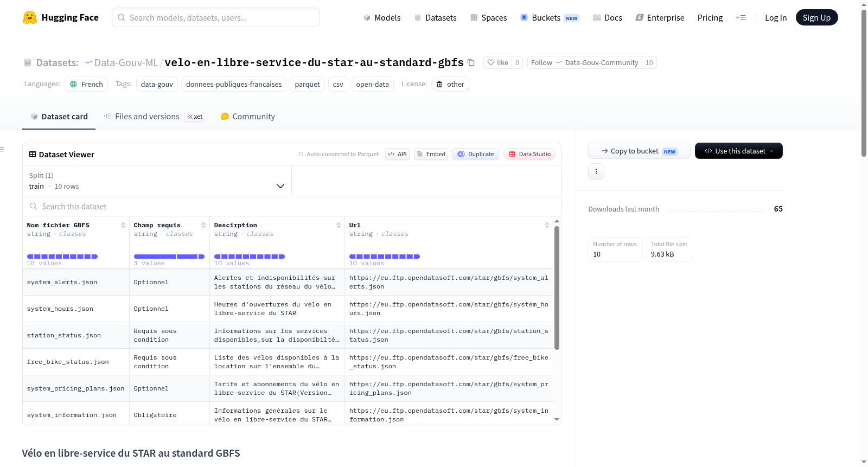This screenshot has height=467, width=868.
Task: Click the French language tag
Action: 86,84
